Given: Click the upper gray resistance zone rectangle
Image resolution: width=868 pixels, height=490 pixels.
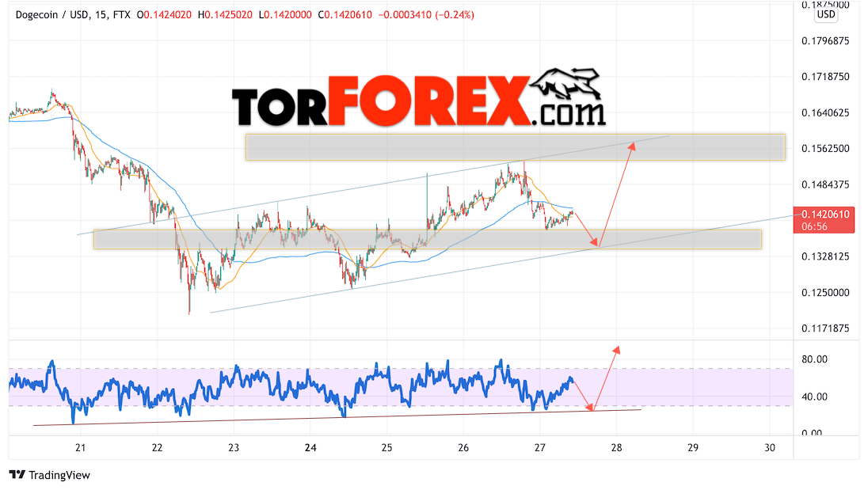Looking at the screenshot, I should (x=516, y=147).
